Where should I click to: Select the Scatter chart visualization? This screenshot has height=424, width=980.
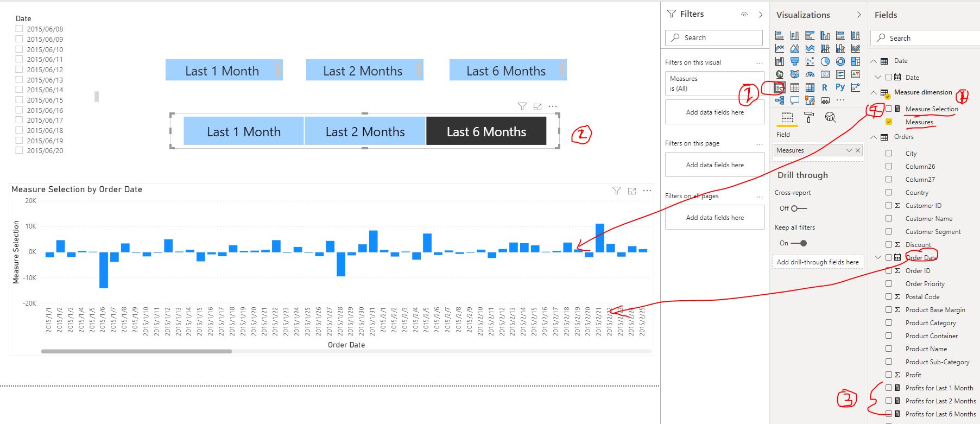click(x=810, y=61)
